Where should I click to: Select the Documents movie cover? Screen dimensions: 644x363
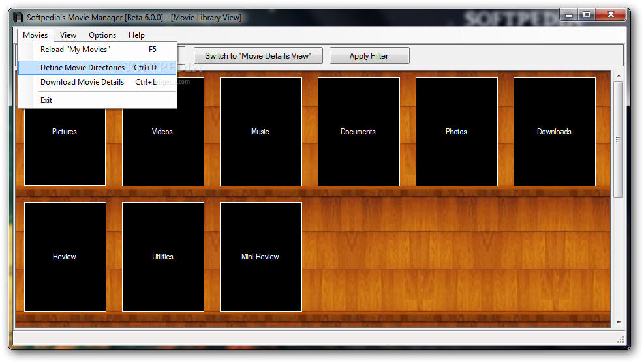359,131
